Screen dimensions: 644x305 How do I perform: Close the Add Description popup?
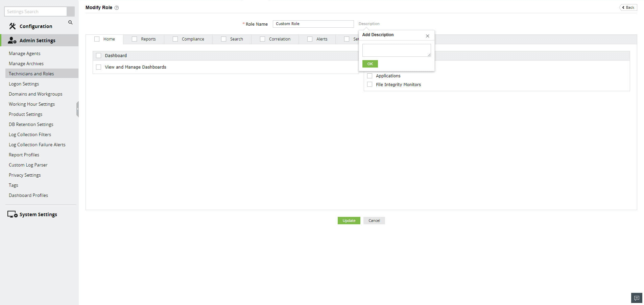coord(428,36)
